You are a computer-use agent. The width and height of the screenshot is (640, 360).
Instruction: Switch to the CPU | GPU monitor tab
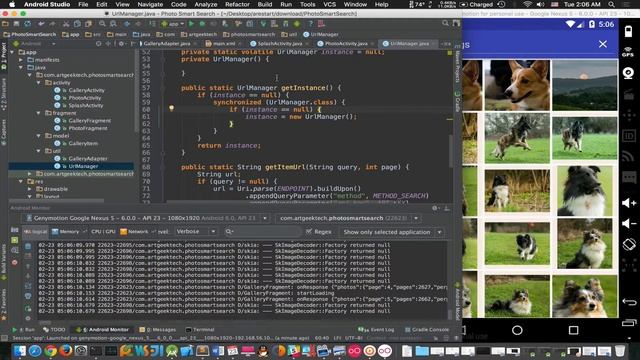[x=103, y=231]
